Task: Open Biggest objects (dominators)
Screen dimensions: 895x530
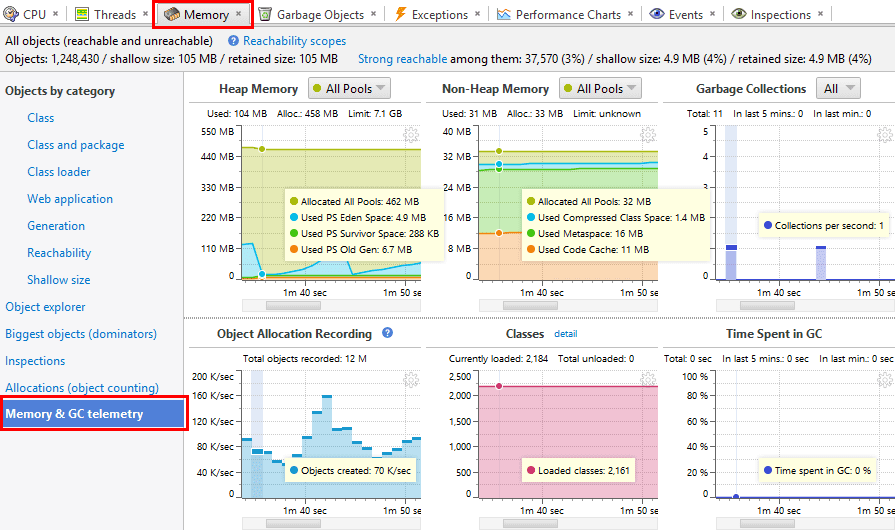Action: coord(81,334)
